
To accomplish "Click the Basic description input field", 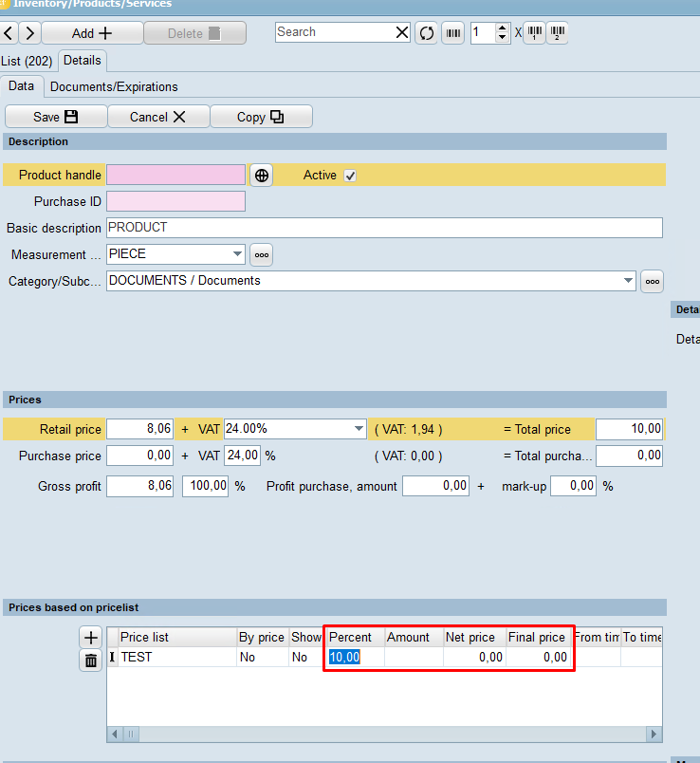I will click(x=384, y=228).
